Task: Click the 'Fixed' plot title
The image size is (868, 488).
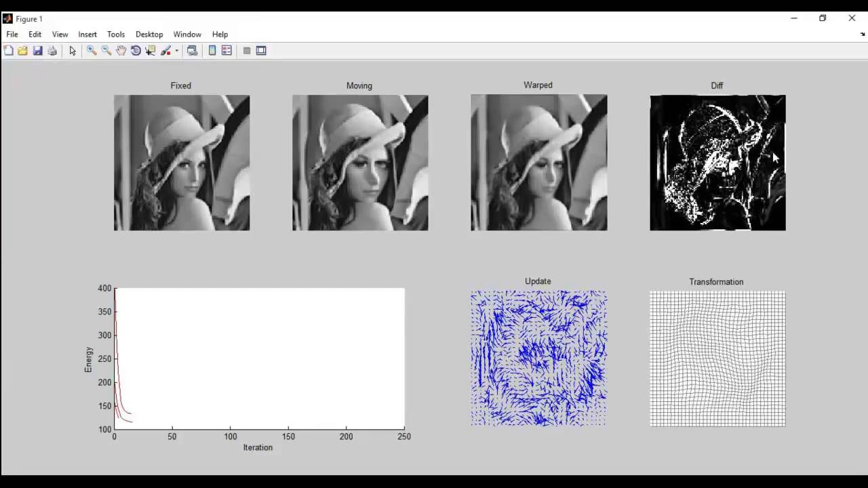Action: tap(181, 86)
